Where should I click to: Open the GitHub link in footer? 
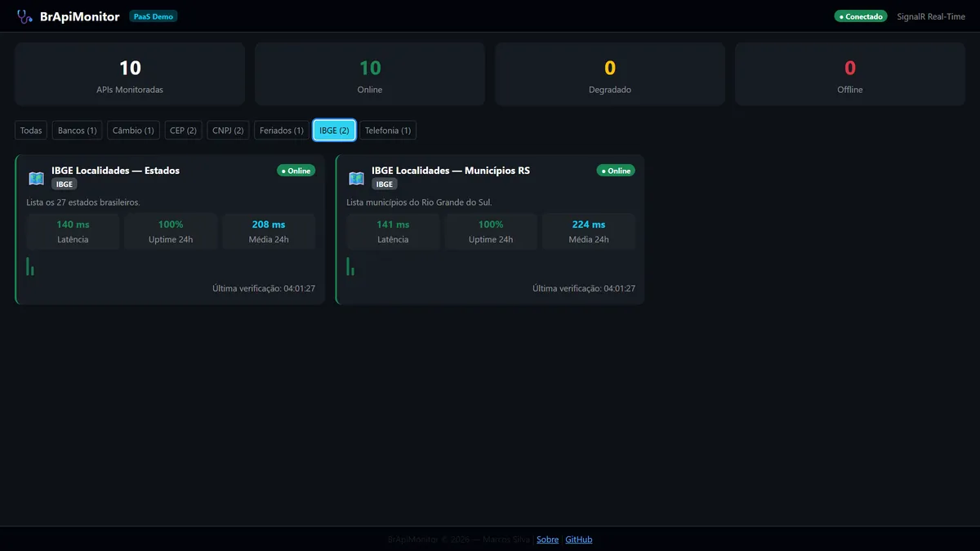(579, 540)
